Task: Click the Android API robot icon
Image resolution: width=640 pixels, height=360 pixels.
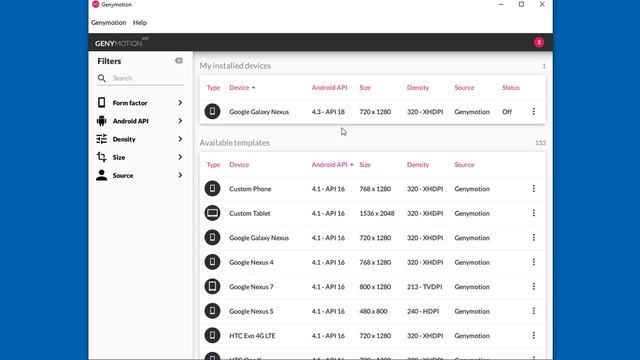Action: [102, 121]
